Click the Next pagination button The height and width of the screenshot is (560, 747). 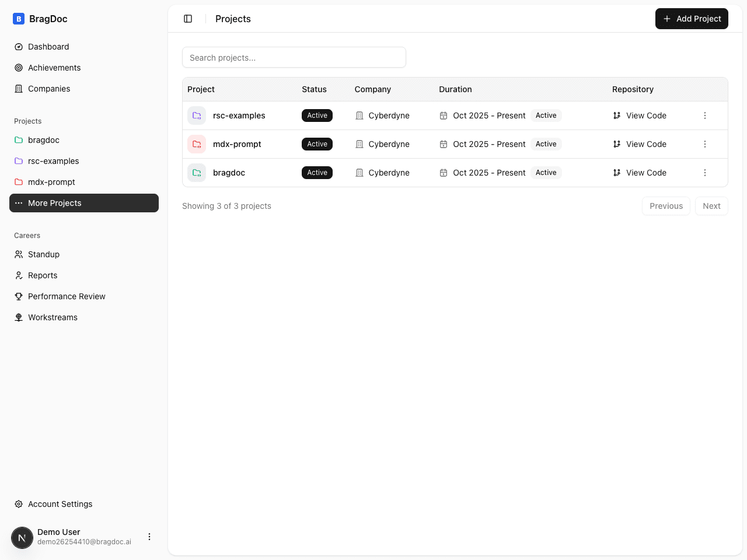tap(711, 206)
